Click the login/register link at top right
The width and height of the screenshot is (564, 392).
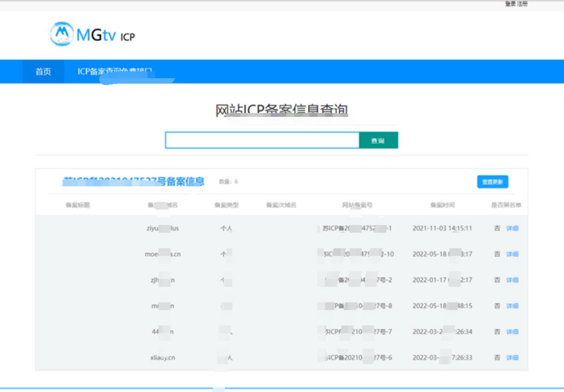pyautogui.click(x=516, y=4)
